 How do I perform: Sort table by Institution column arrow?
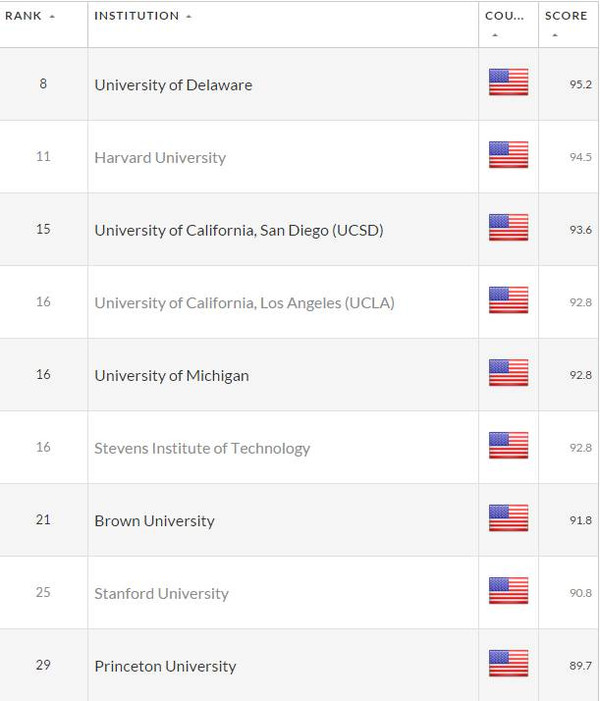189,17
